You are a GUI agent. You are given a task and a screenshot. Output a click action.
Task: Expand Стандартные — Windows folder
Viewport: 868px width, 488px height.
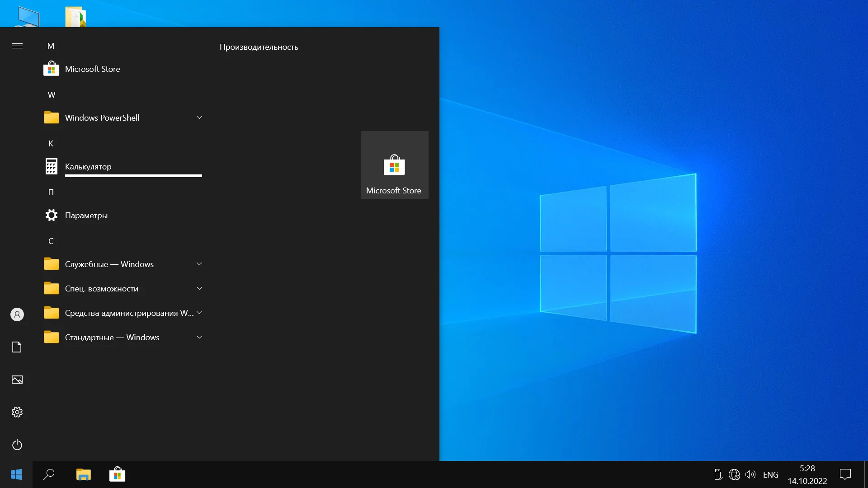199,337
